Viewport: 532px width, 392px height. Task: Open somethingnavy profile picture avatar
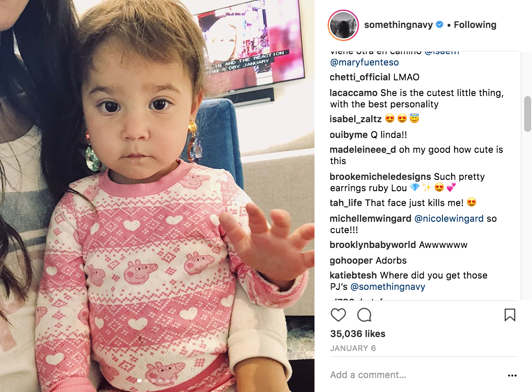pyautogui.click(x=343, y=25)
